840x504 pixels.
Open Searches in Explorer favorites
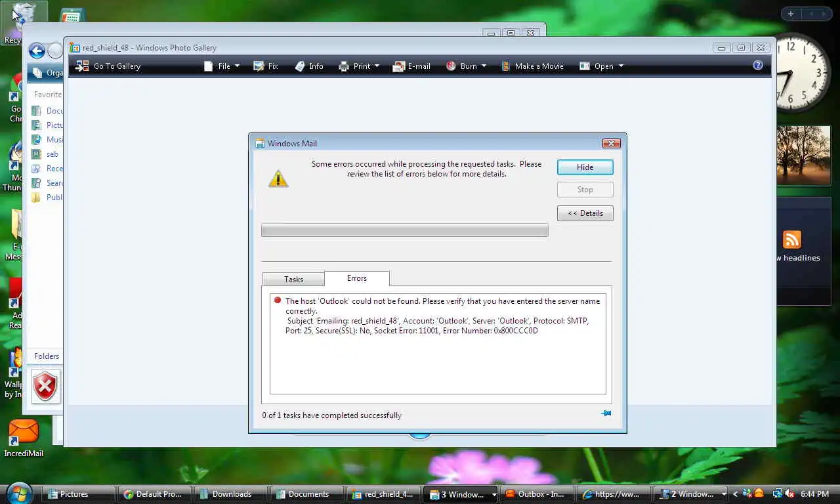tap(48, 183)
